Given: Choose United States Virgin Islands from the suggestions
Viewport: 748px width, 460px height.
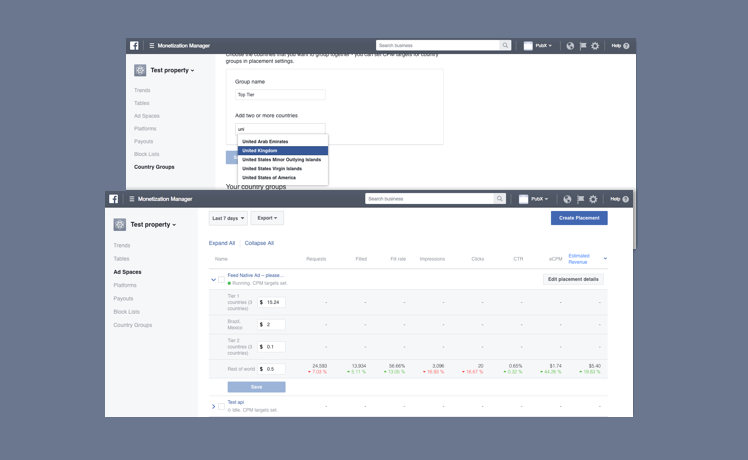Looking at the screenshot, I should [x=283, y=168].
